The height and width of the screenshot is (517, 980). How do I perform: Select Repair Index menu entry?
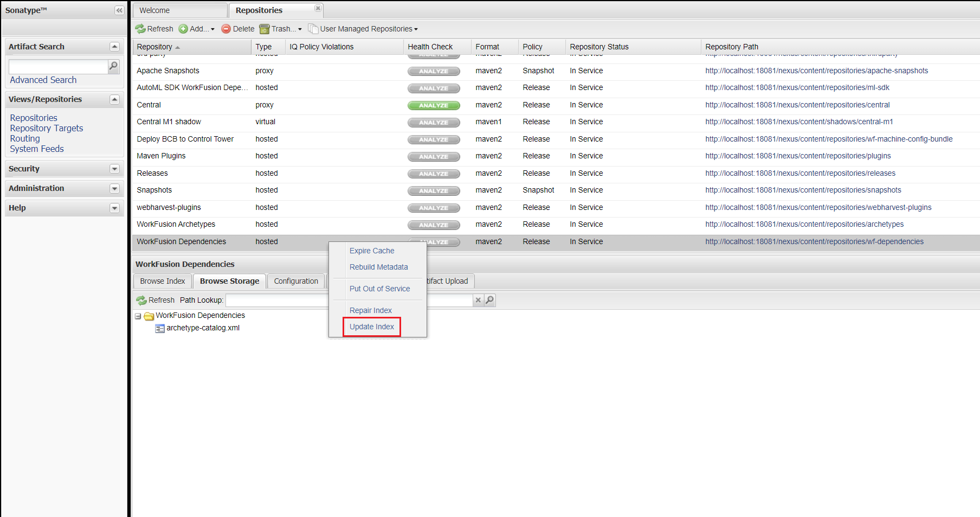coord(371,310)
